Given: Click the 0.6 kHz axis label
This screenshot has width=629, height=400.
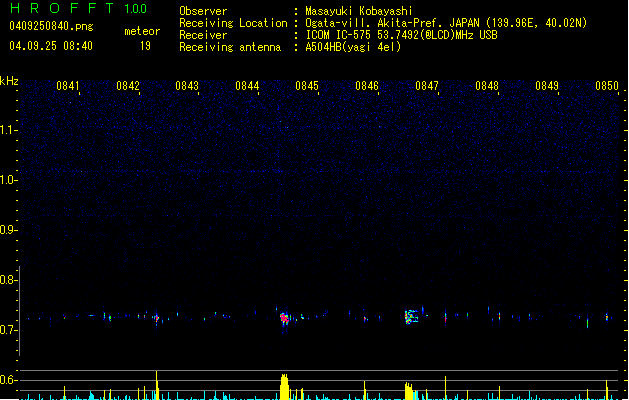Looking at the screenshot, I should pos(8,380).
